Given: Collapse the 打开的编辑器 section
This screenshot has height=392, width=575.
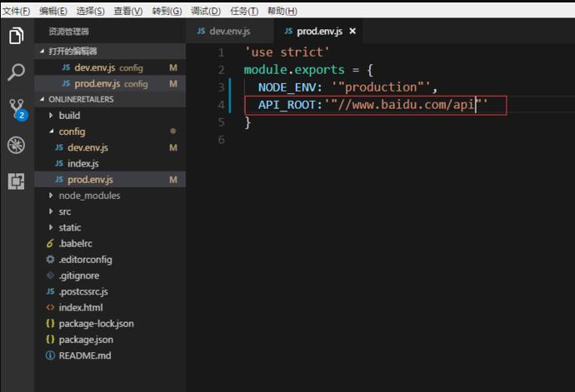Looking at the screenshot, I should [x=110, y=52].
